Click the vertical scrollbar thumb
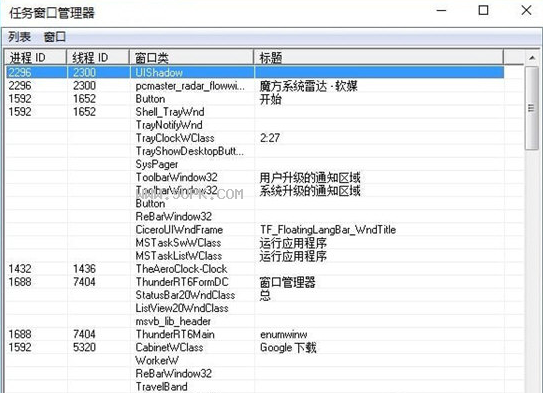The width and height of the screenshot is (543, 393). tap(532, 108)
